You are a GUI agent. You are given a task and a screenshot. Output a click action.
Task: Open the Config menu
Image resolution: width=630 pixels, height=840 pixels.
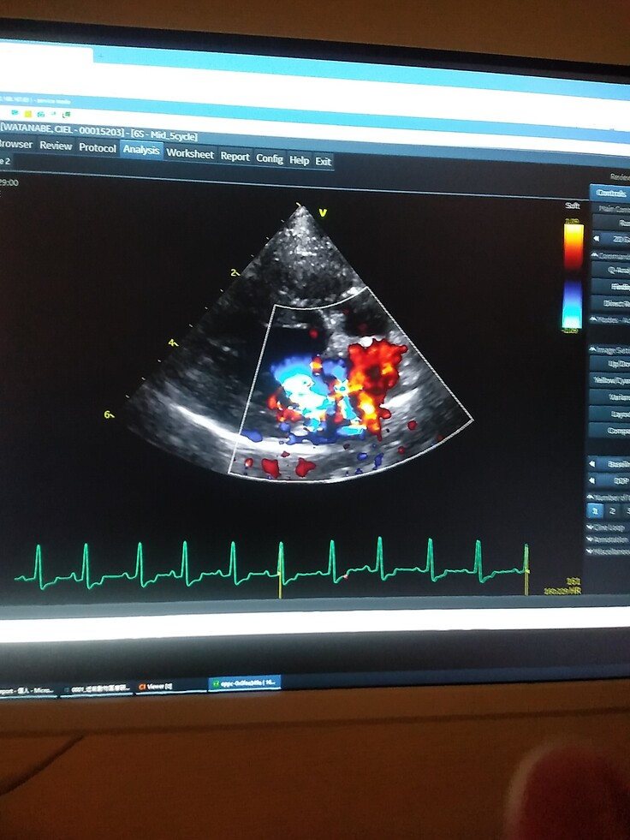pos(269,158)
